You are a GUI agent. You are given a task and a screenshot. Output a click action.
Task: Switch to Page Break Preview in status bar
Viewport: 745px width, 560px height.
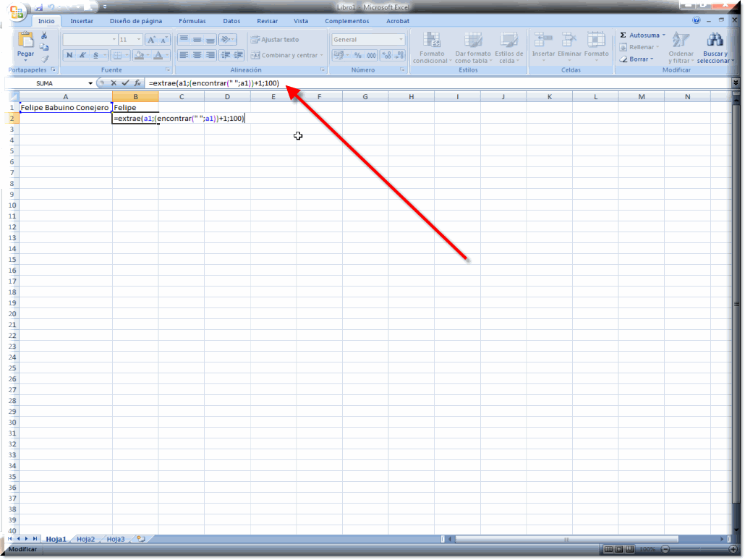630,549
